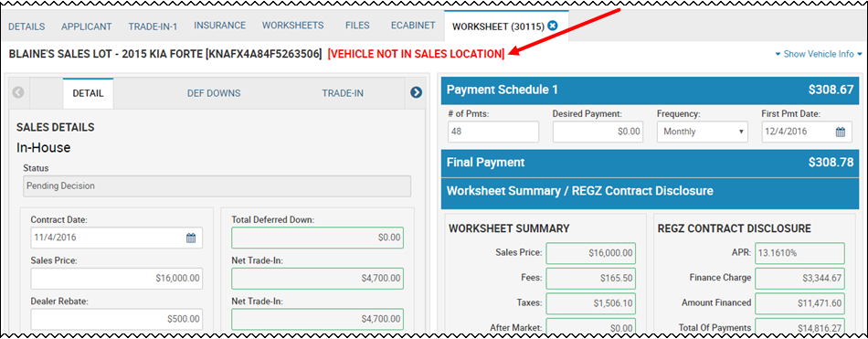Select the Trade-In sub-tab
This screenshot has height=339, width=868.
point(343,93)
